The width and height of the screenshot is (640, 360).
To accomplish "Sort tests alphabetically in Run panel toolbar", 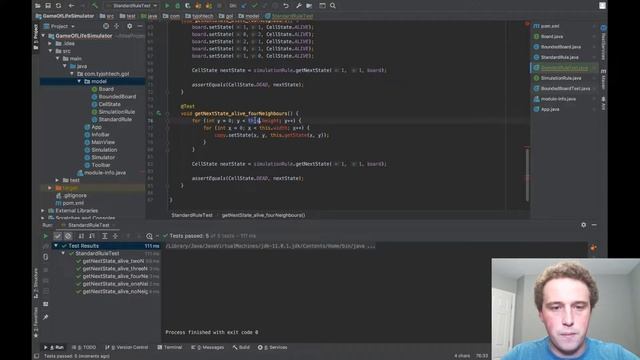I will coord(81,236).
